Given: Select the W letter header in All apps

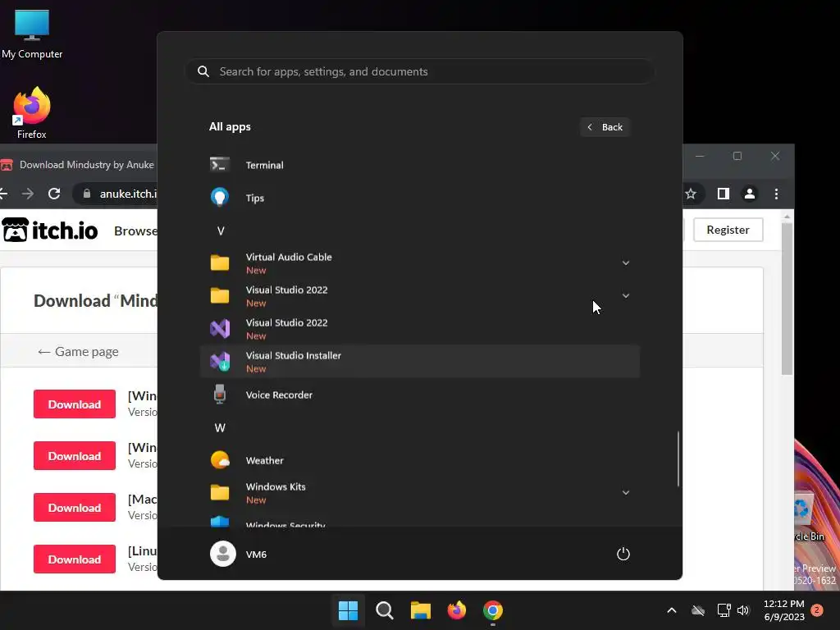Looking at the screenshot, I should point(220,427).
